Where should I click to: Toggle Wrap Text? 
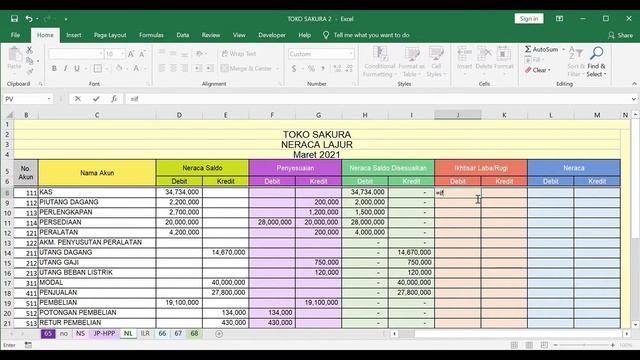[x=239, y=54]
